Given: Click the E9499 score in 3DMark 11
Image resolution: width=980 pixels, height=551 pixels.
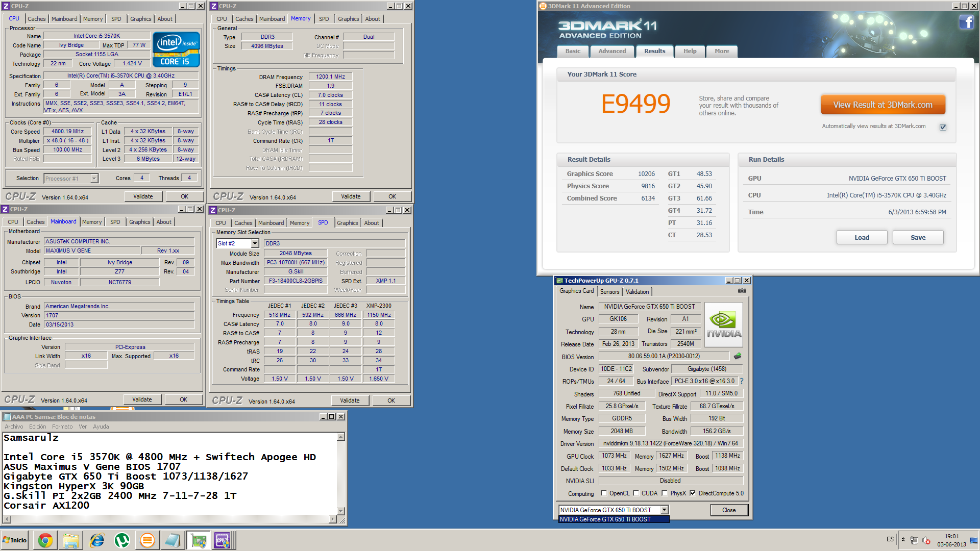Looking at the screenshot, I should 635,104.
